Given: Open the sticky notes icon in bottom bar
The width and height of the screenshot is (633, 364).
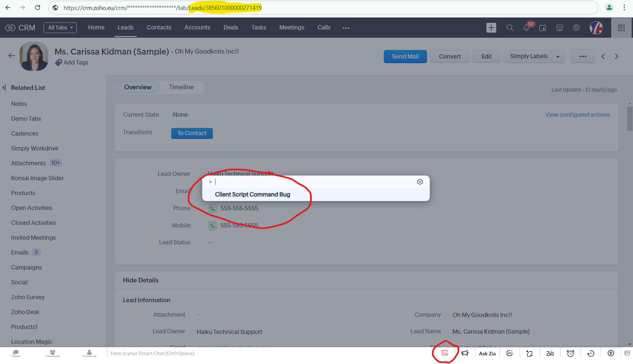Looking at the screenshot, I should click(530, 353).
